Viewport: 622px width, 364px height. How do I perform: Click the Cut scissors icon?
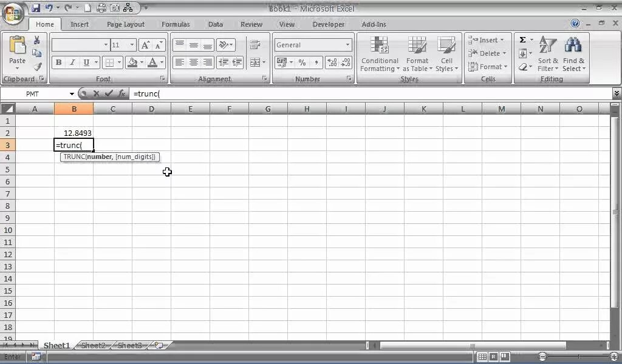point(37,41)
